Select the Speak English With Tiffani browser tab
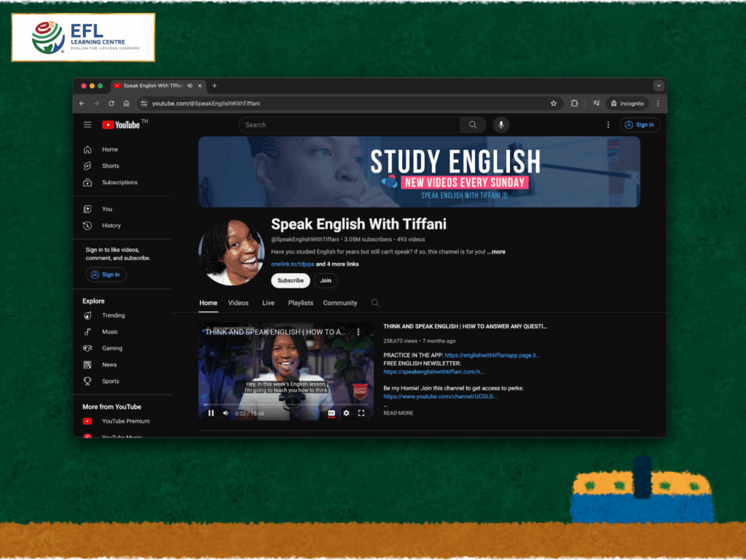This screenshot has width=746, height=560. pos(153,86)
